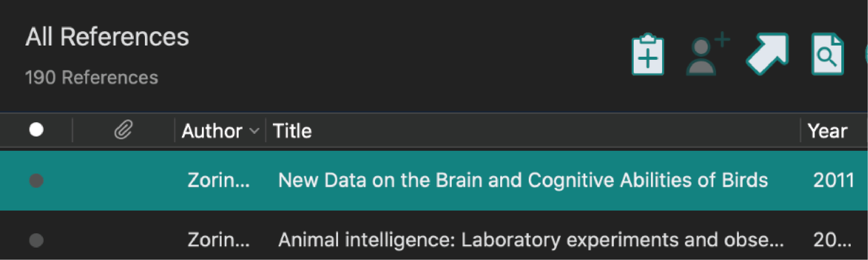
Task: Toggle read status of the Birds reference
Action: coord(36,181)
